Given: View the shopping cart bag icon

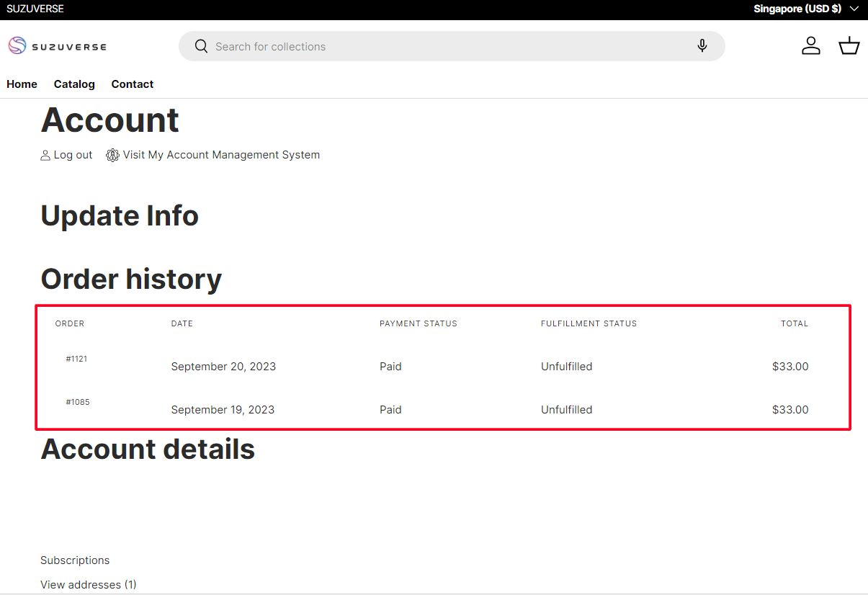Looking at the screenshot, I should tap(849, 45).
